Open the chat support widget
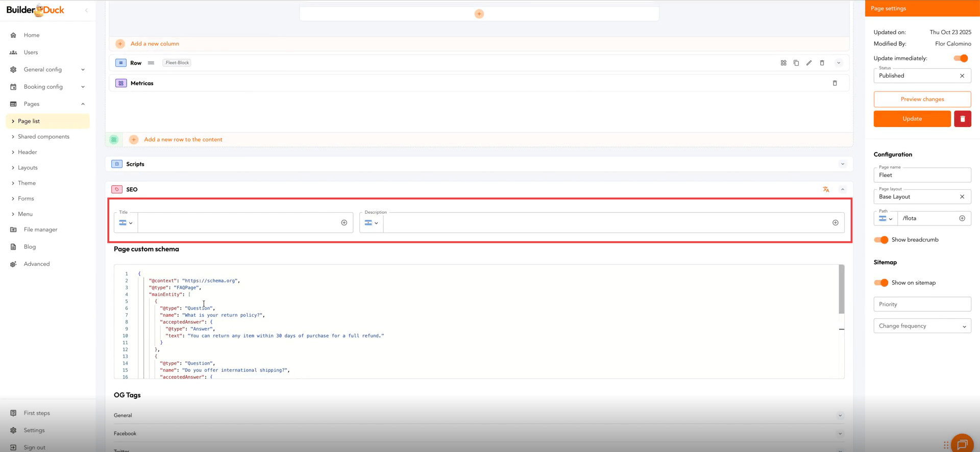 (x=962, y=444)
